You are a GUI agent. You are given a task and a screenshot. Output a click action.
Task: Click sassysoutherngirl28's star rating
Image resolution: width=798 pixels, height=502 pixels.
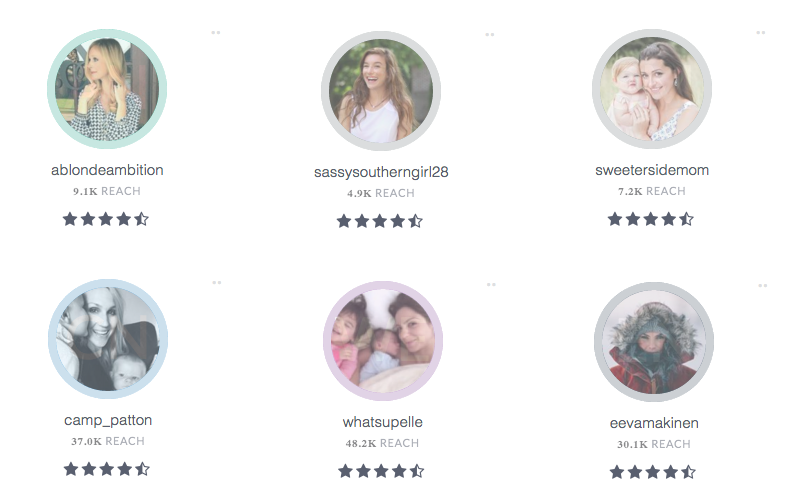pyautogui.click(x=380, y=221)
